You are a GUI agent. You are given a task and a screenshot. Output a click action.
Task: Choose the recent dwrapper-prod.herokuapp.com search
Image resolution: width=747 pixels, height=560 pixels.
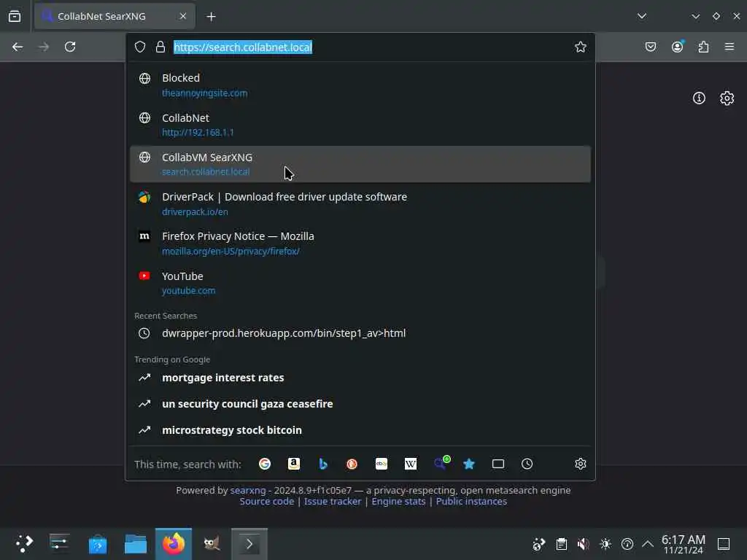(360, 333)
